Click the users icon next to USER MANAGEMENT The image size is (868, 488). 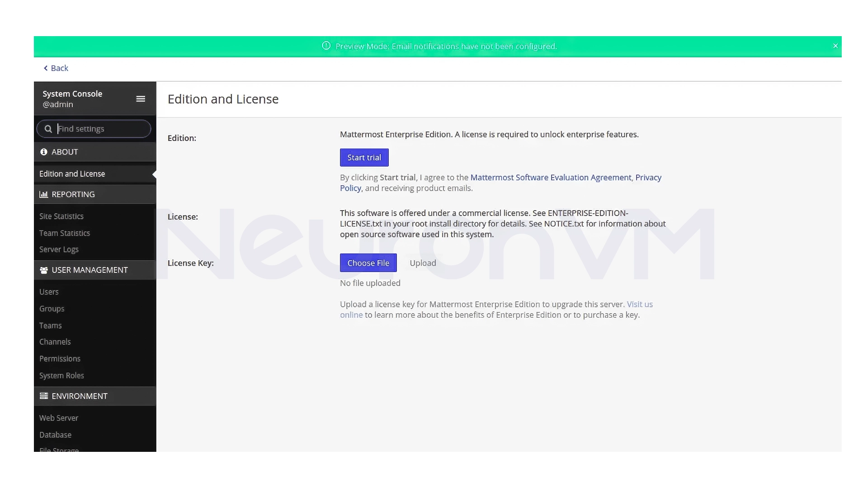tap(43, 270)
